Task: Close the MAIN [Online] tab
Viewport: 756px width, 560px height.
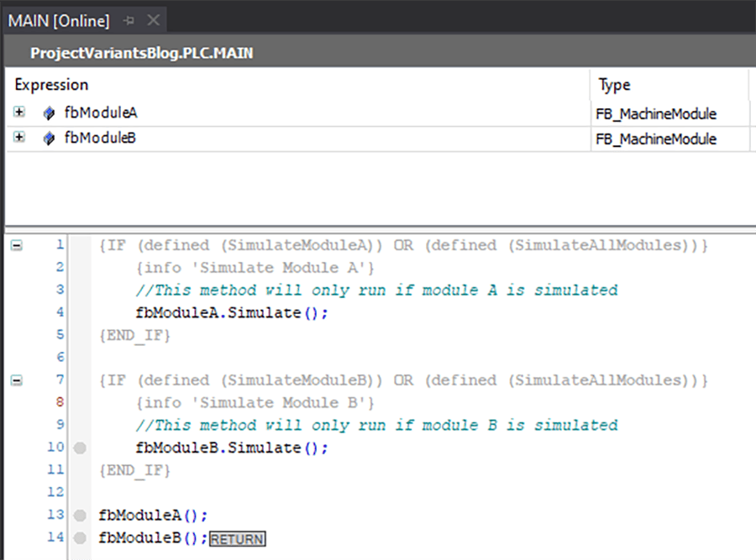Action: (x=152, y=19)
